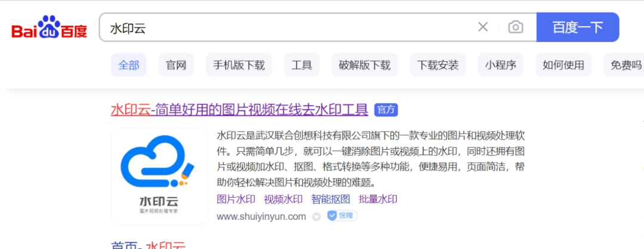Select the 如何使用 filter tab
Screen dimensions: 644x249
[563, 64]
